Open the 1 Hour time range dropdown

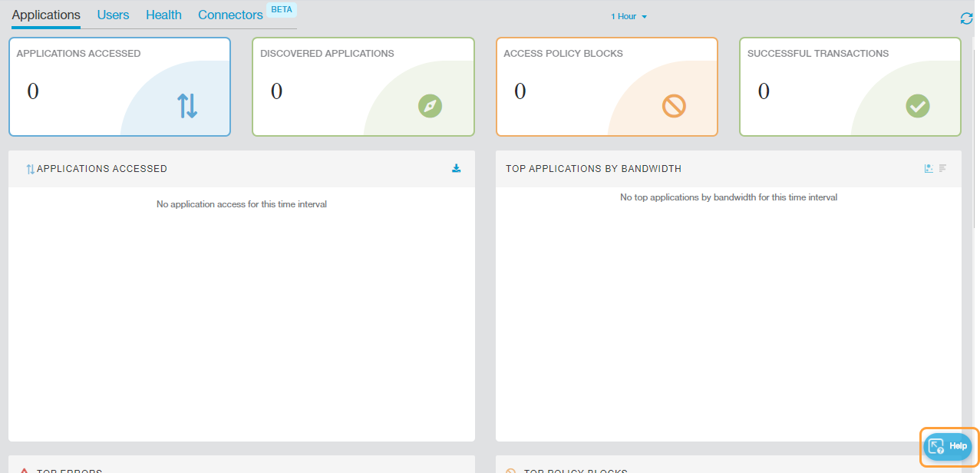[629, 17]
